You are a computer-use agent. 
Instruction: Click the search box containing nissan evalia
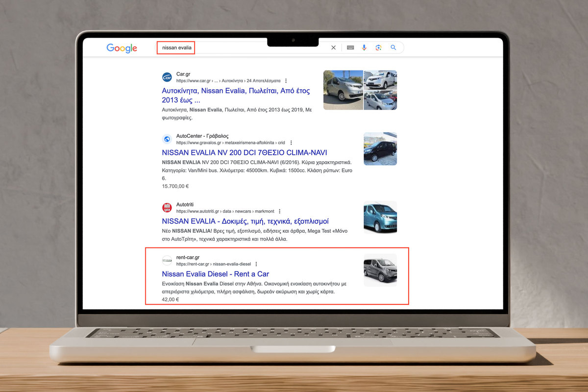click(280, 48)
